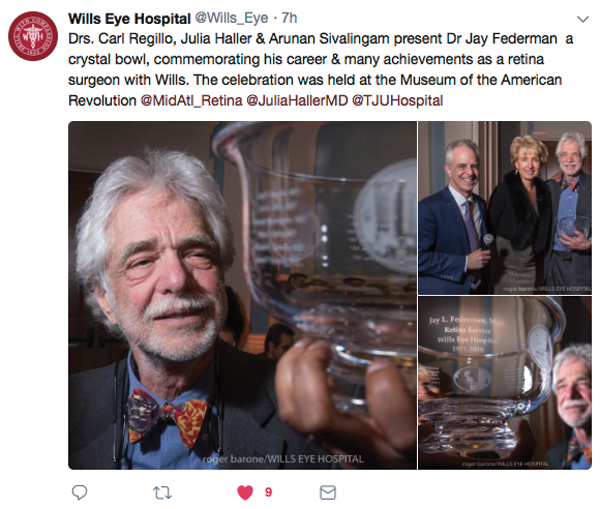The height and width of the screenshot is (509, 600).
Task: Click the tweet body text to expand
Action: coord(321,70)
